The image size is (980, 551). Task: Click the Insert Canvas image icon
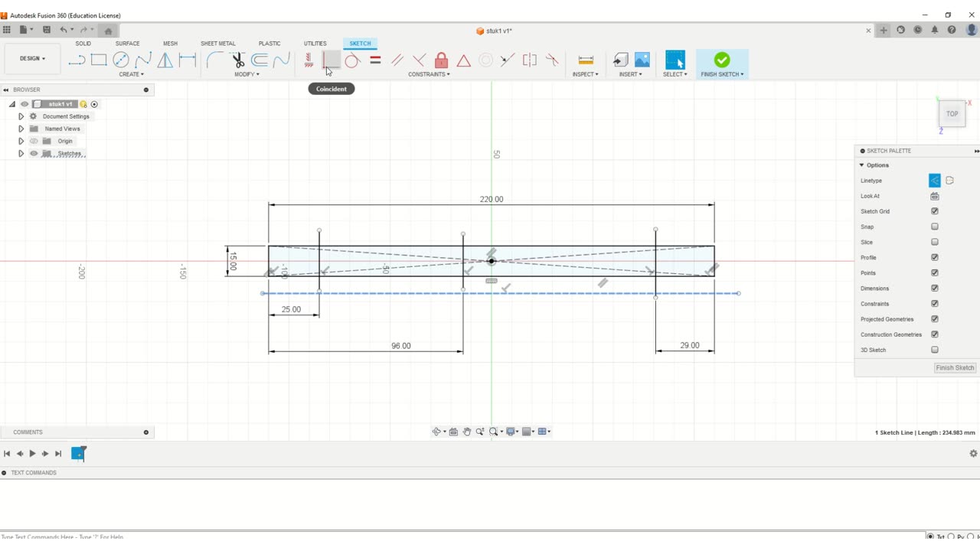pos(642,60)
